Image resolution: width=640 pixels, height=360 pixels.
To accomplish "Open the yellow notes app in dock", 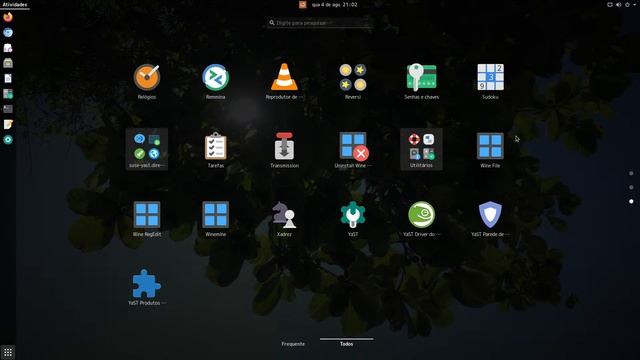I will click(8, 124).
